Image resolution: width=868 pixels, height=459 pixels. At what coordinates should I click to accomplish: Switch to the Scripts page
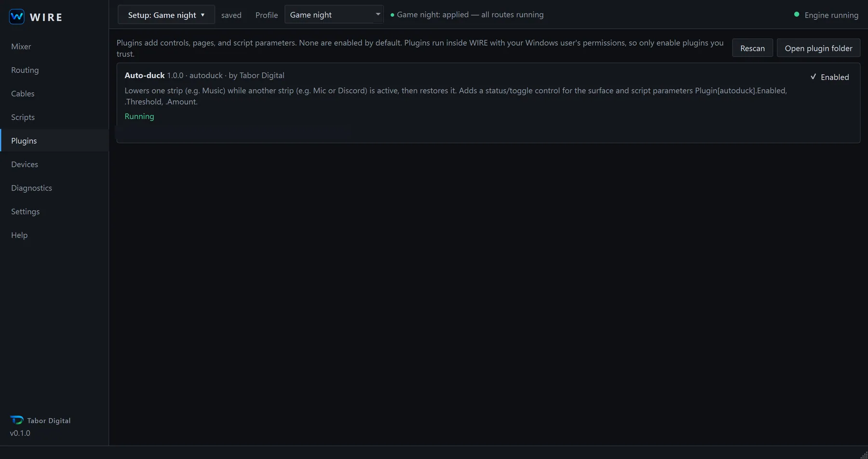coord(54,117)
